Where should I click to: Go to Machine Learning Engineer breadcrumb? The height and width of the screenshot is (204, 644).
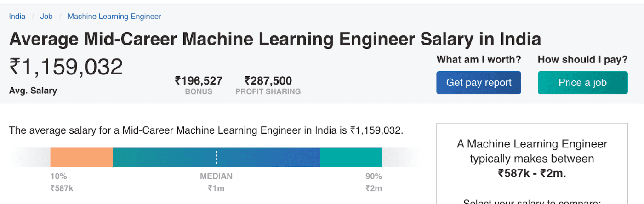point(114,17)
